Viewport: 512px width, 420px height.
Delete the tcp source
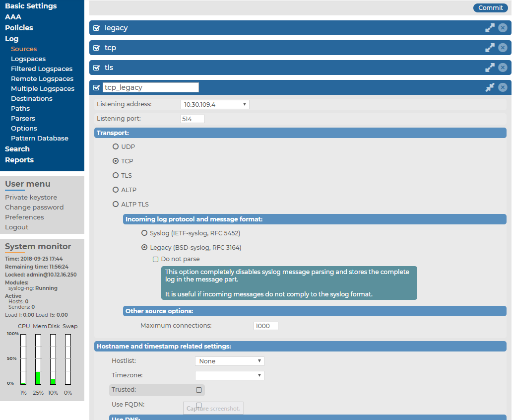coord(503,48)
